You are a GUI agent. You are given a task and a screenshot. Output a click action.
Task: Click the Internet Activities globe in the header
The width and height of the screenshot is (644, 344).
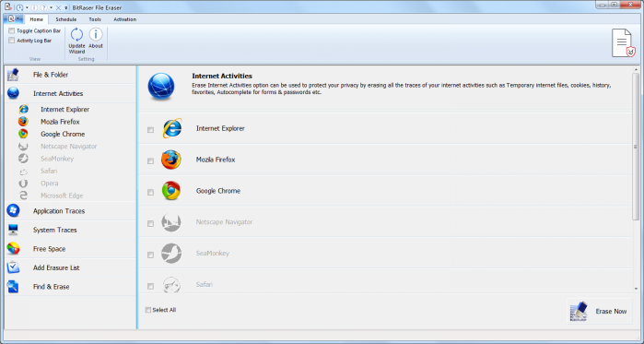point(161,87)
